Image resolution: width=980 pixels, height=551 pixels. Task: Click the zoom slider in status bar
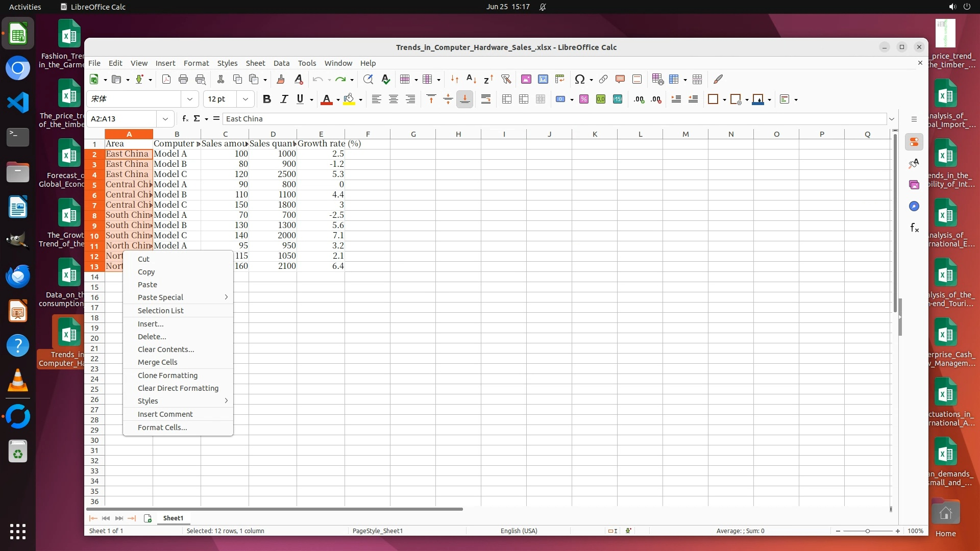(867, 531)
